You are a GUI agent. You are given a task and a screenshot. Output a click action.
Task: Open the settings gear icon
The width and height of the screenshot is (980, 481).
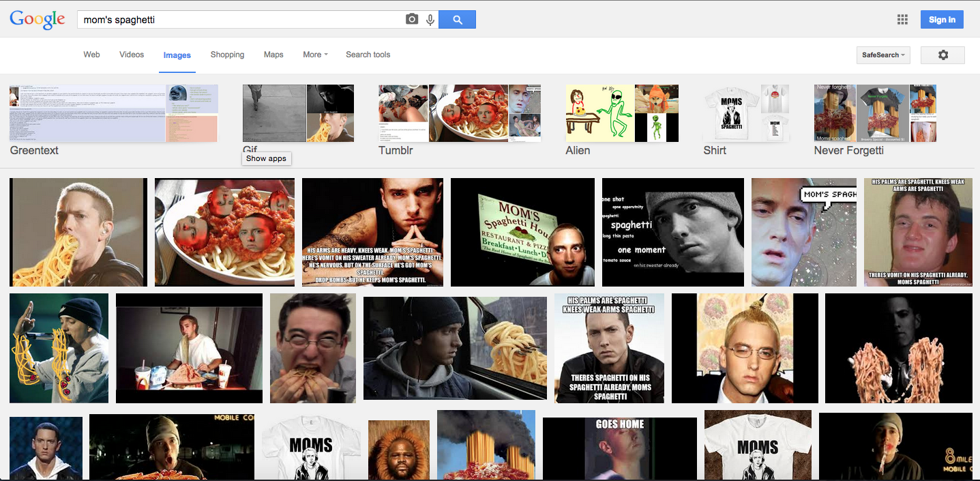click(942, 55)
